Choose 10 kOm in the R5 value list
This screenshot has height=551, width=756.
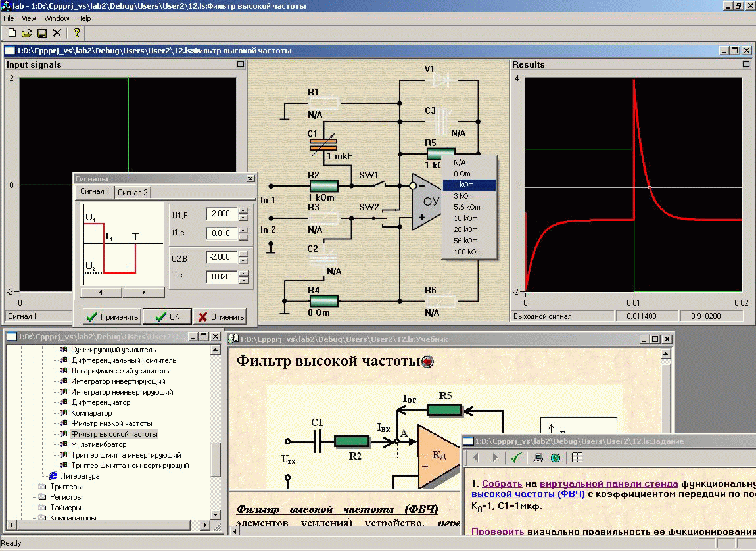[x=469, y=218]
